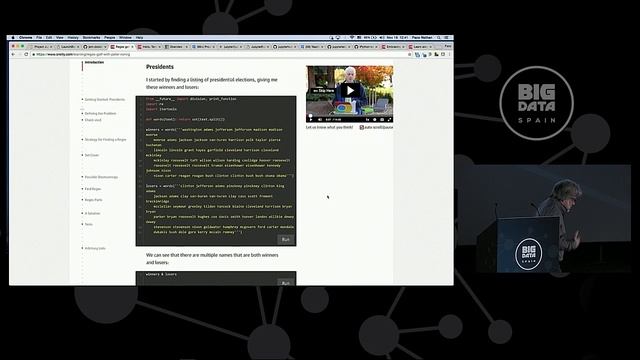Mute the video with the volume icon

320,120
